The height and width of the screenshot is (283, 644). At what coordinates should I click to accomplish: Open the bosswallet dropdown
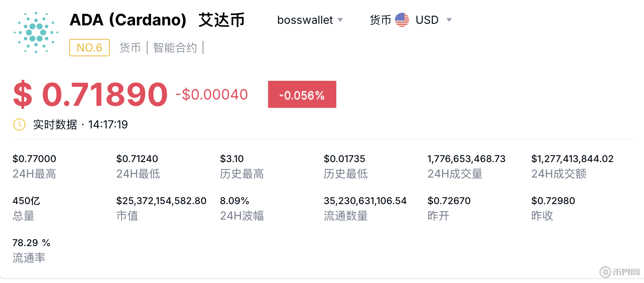pos(310,20)
